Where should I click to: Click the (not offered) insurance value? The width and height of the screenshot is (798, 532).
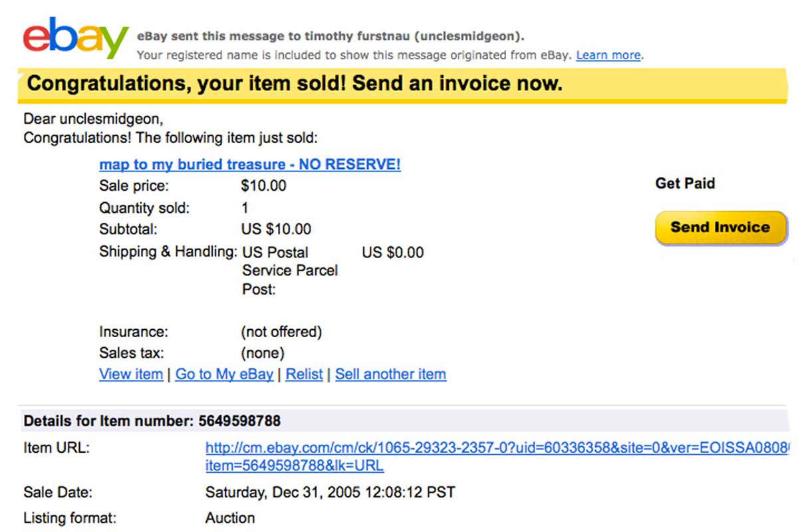(281, 331)
